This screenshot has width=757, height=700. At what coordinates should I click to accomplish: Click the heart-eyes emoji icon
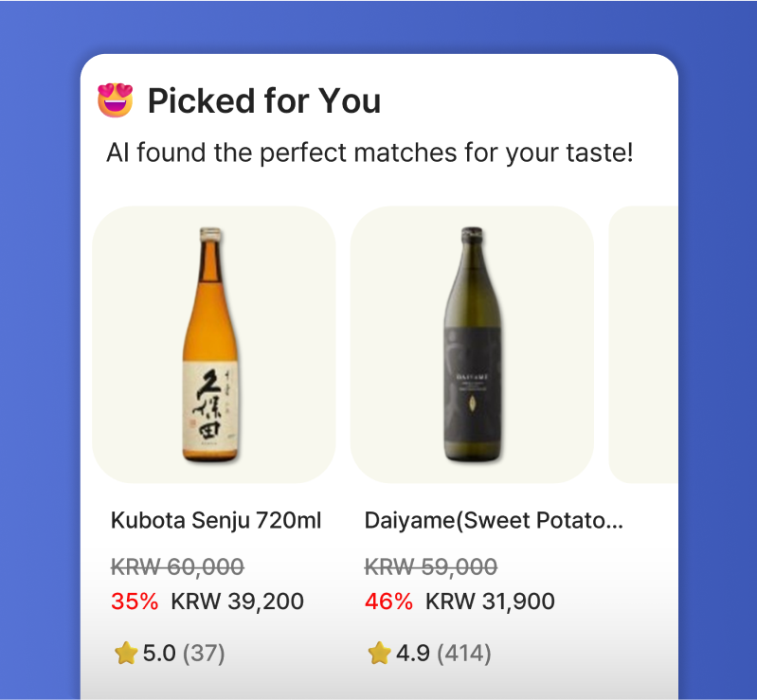(x=116, y=100)
